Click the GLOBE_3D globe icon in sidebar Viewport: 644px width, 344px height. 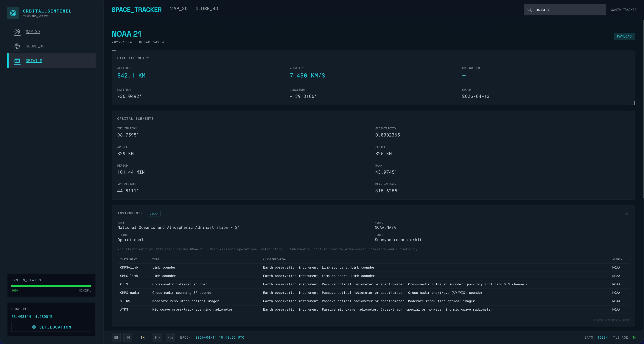(x=17, y=46)
